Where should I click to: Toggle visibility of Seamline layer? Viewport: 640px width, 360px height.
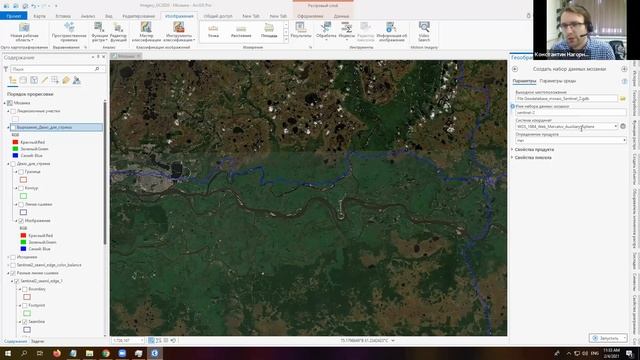pyautogui.click(x=25, y=322)
